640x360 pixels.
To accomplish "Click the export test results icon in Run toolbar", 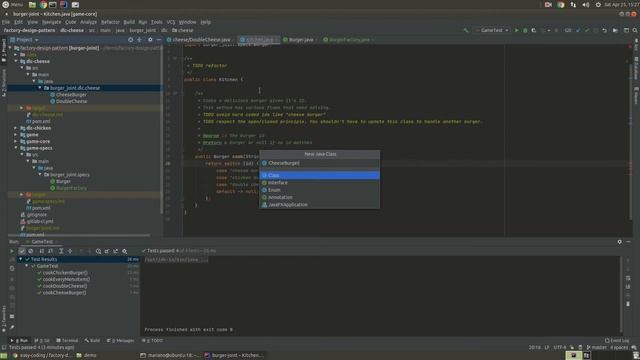I will coord(116,251).
